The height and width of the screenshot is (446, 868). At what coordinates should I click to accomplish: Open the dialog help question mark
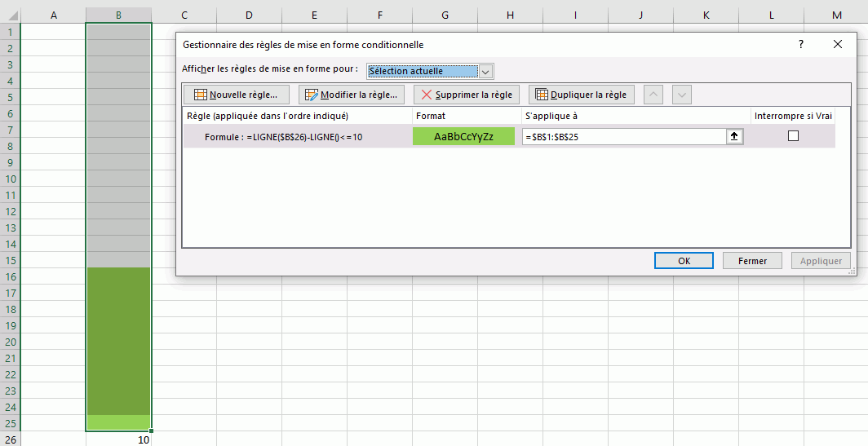(801, 45)
